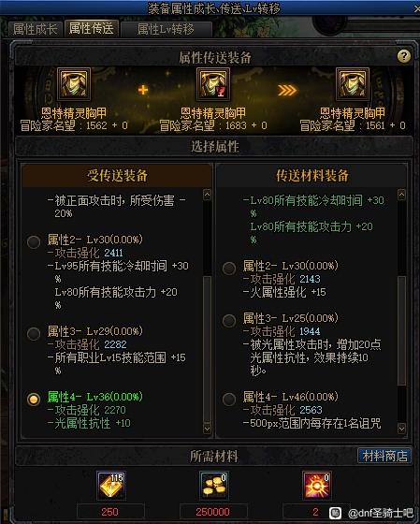Click up arrow of the 传送材料装备 list scrollbar
This screenshot has height=524, width=420.
(x=401, y=195)
